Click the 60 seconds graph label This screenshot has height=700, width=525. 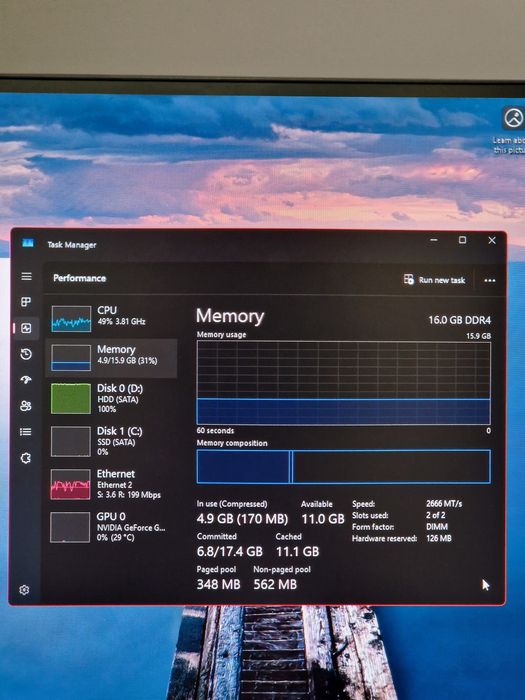(x=215, y=431)
